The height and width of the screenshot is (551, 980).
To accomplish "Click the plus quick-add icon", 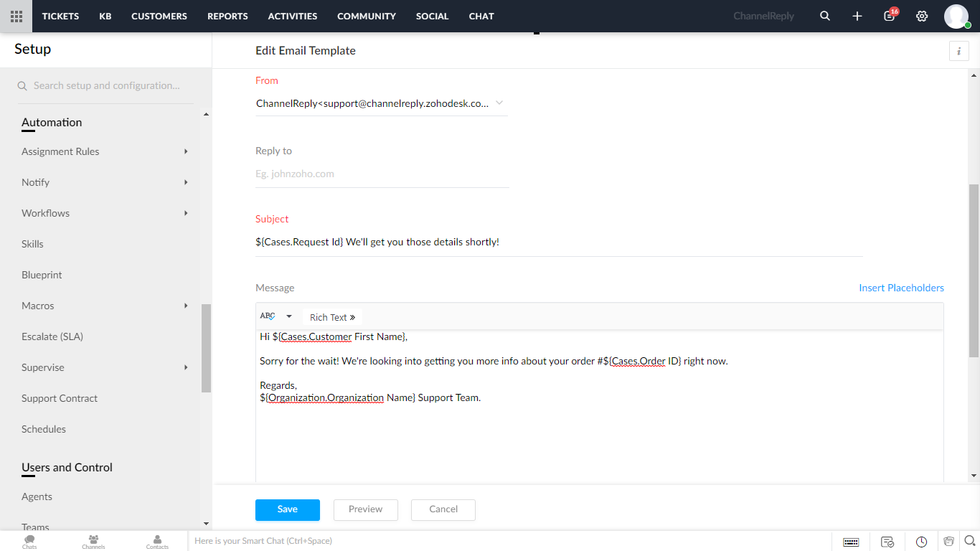I will [857, 16].
